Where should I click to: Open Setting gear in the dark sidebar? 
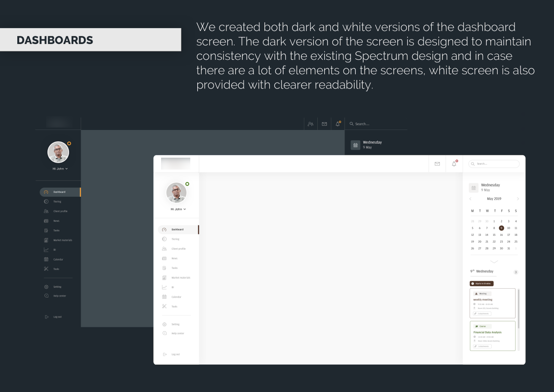pyautogui.click(x=46, y=287)
